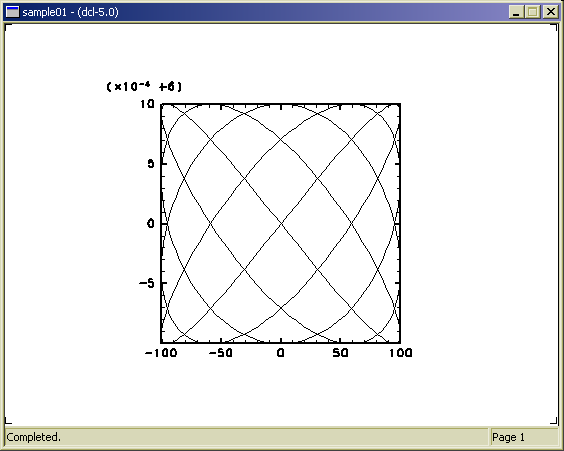Image resolution: width=564 pixels, height=451 pixels.
Task: Click the x-axis label -100
Action: click(161, 353)
